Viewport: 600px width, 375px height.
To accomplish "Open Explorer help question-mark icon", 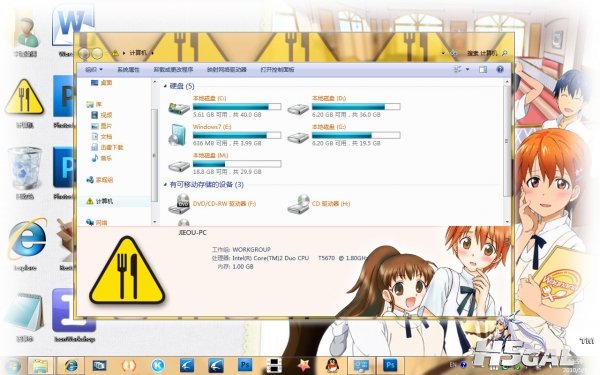I will 500,69.
